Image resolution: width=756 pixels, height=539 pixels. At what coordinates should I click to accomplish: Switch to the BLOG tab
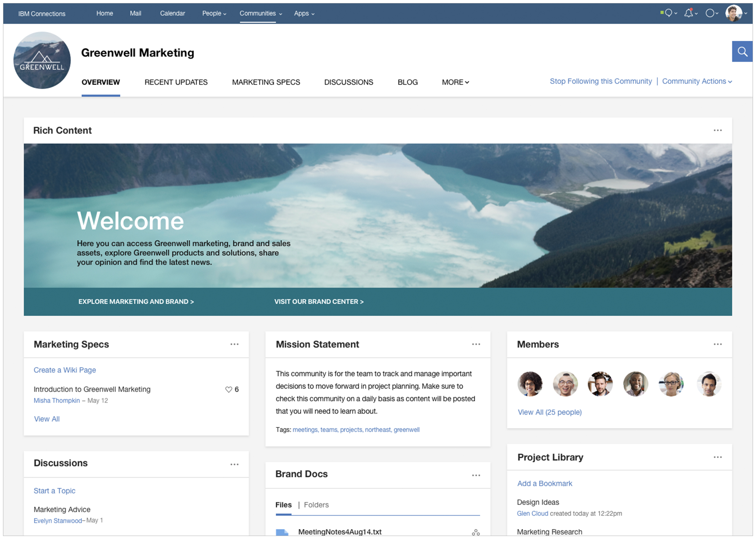coord(408,82)
